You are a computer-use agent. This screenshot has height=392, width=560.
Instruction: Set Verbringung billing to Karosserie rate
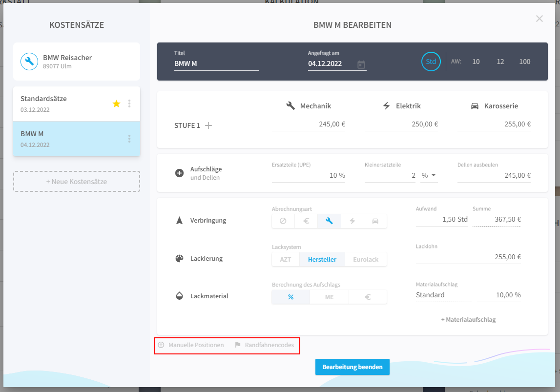pos(375,221)
